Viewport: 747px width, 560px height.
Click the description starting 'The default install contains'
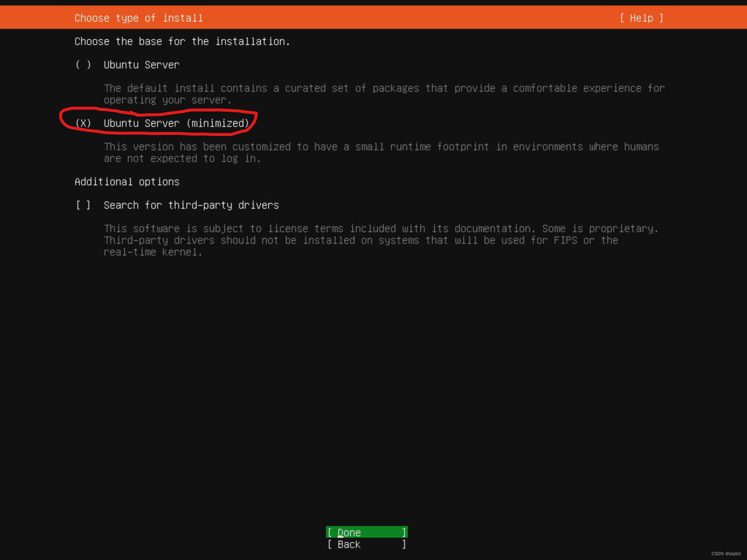coord(384,94)
